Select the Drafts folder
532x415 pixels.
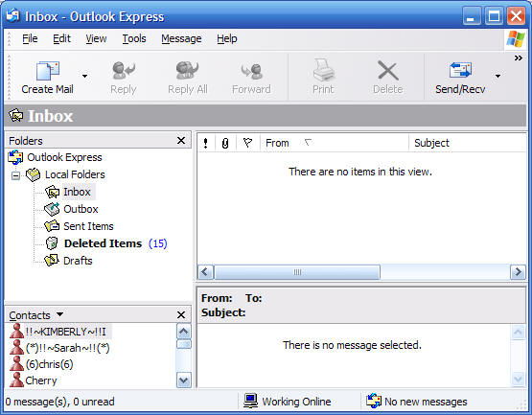78,261
